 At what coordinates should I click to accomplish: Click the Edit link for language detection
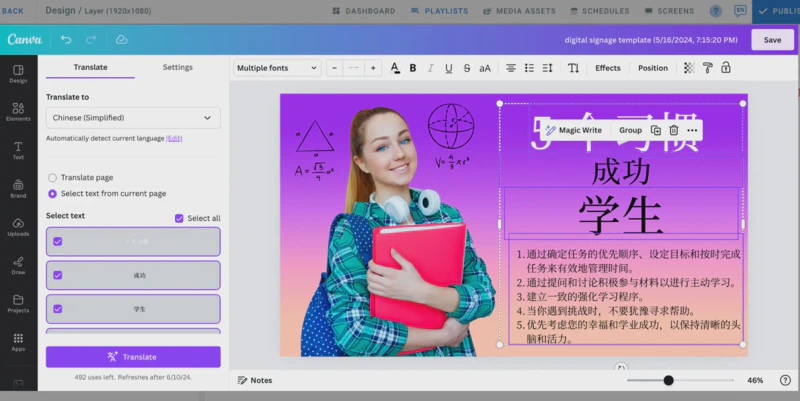pyautogui.click(x=174, y=138)
